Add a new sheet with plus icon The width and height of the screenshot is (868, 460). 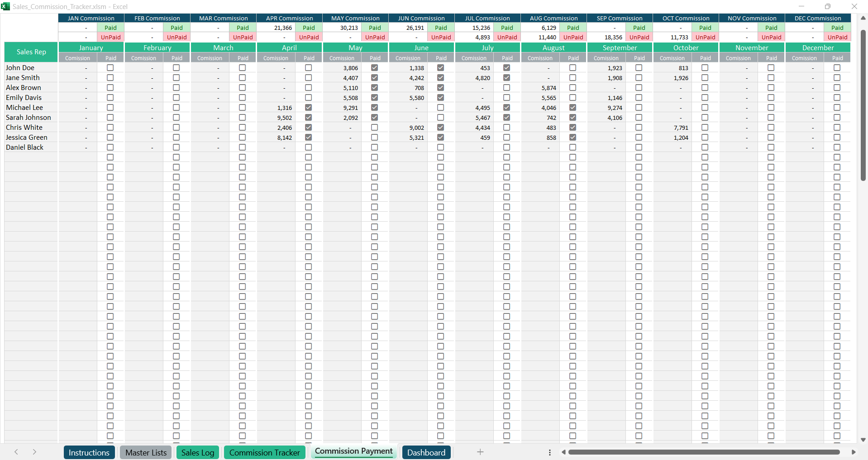tap(480, 452)
